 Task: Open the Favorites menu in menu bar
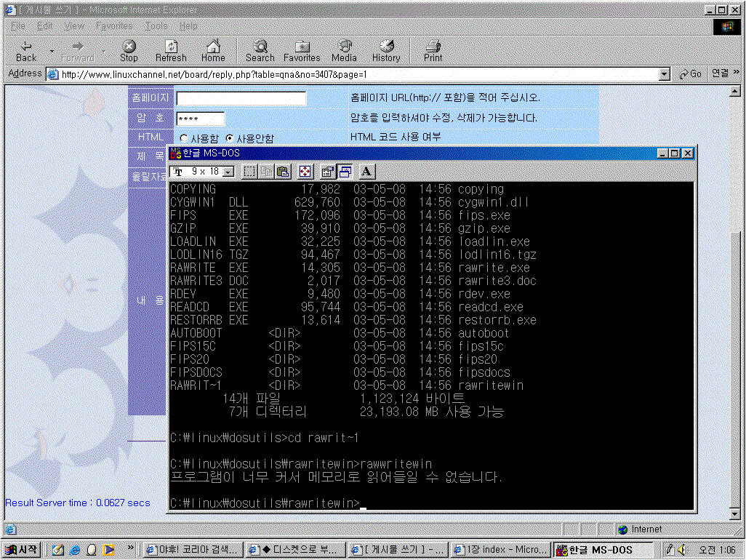coord(114,25)
